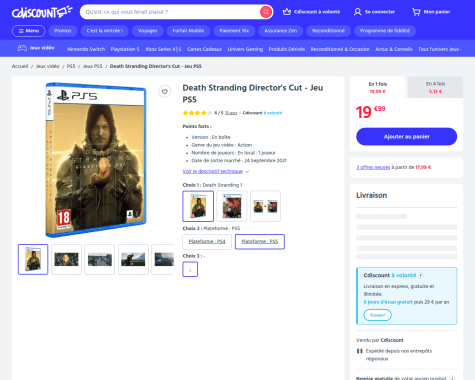Click the 19€99 price
This screenshot has width=475, height=380.
point(370,112)
